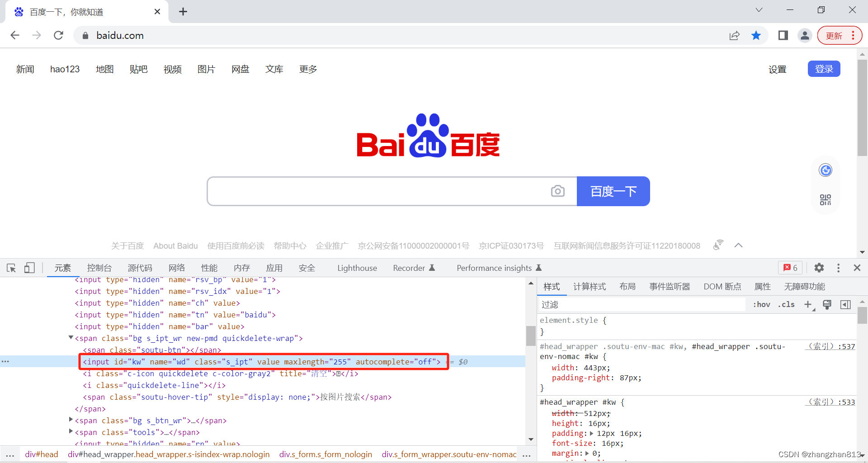This screenshot has height=463, width=868.
Task: Switch to the 源代码 sources tab
Action: click(x=140, y=268)
